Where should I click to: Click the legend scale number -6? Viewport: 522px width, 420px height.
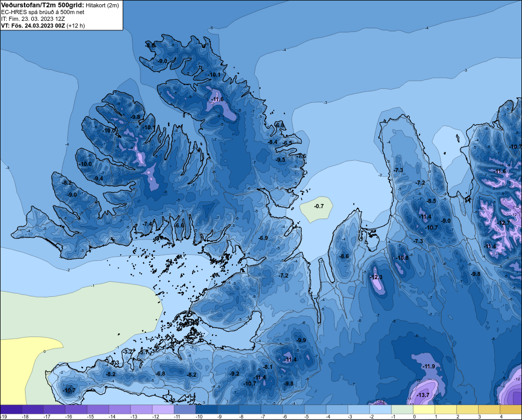[285, 417]
